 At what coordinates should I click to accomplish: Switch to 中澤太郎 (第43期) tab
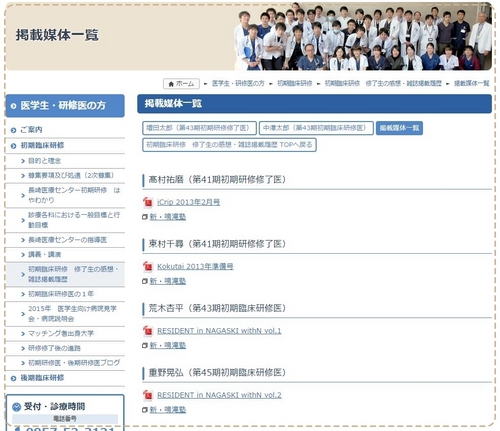(x=316, y=128)
